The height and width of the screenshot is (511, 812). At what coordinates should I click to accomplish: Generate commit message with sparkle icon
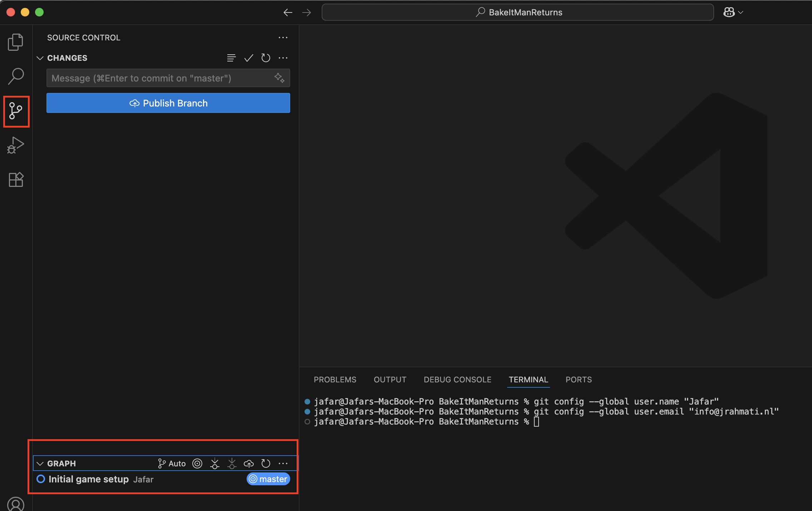point(279,78)
